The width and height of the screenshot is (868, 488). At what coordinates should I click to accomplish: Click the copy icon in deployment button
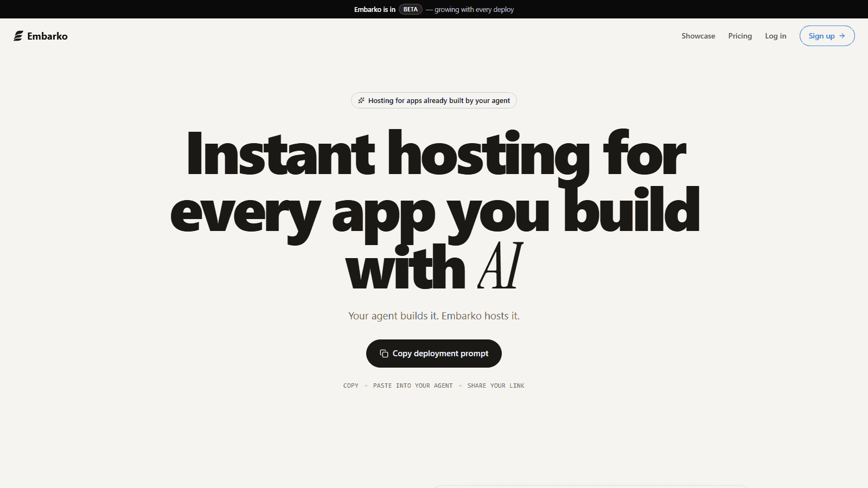coord(384,354)
